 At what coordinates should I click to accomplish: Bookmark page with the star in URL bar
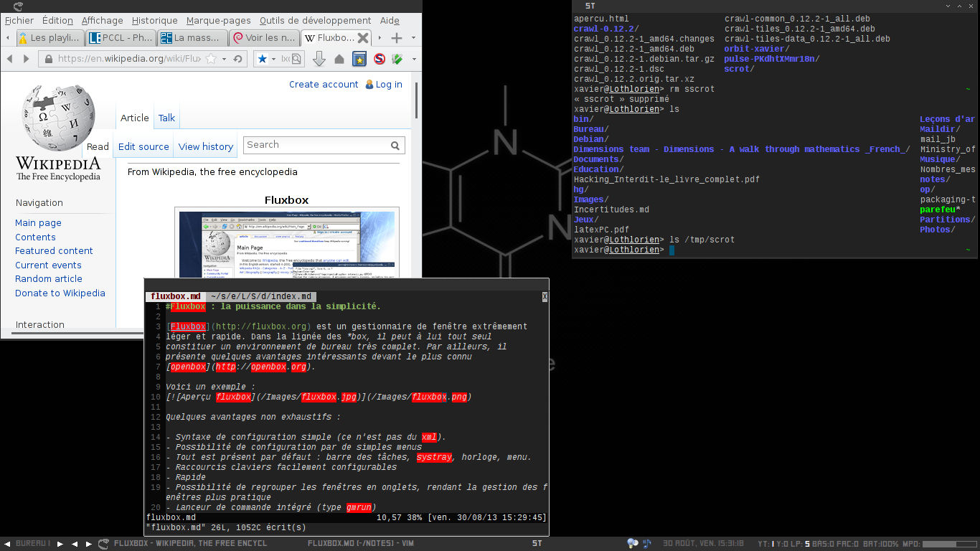pos(212,59)
